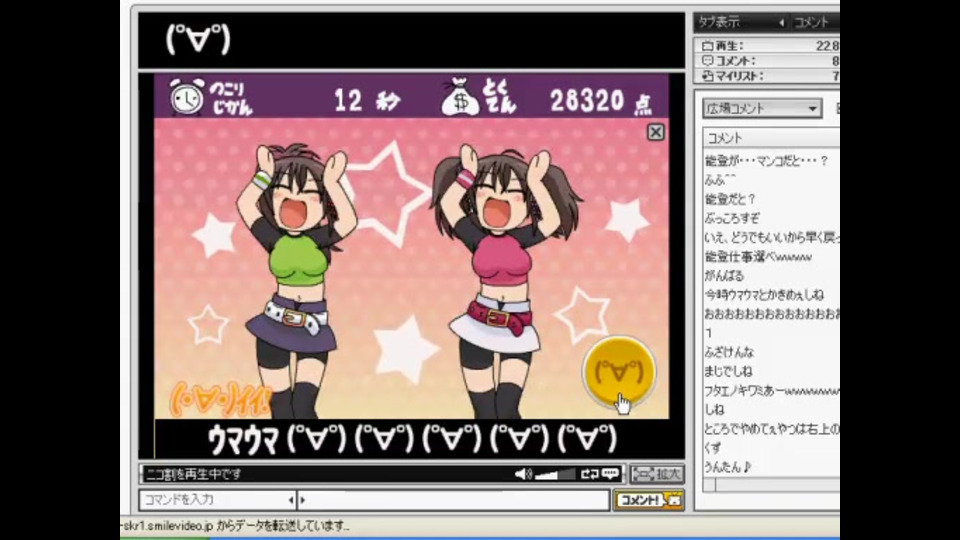The width and height of the screenshot is (960, 540).
Task: Click the 再生 play count icon
Action: click(x=708, y=46)
